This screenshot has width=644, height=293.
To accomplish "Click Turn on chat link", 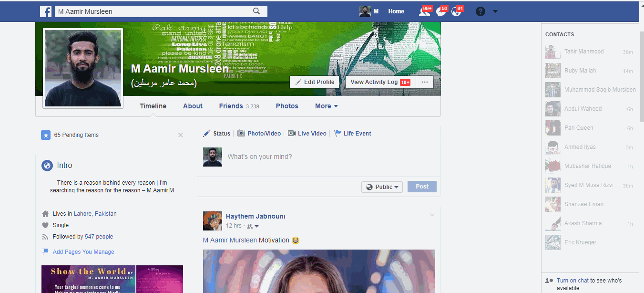I will coord(572,281).
